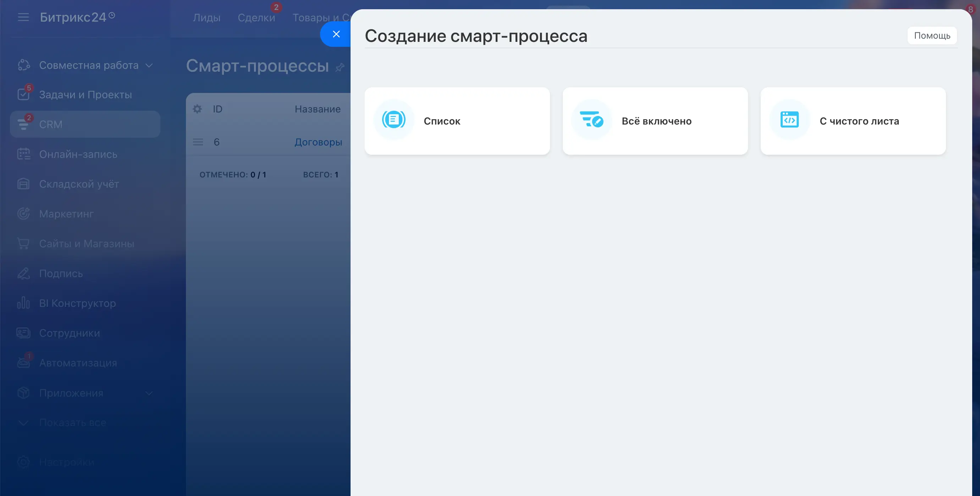Click the Помощь button
980x496 pixels.
click(932, 35)
